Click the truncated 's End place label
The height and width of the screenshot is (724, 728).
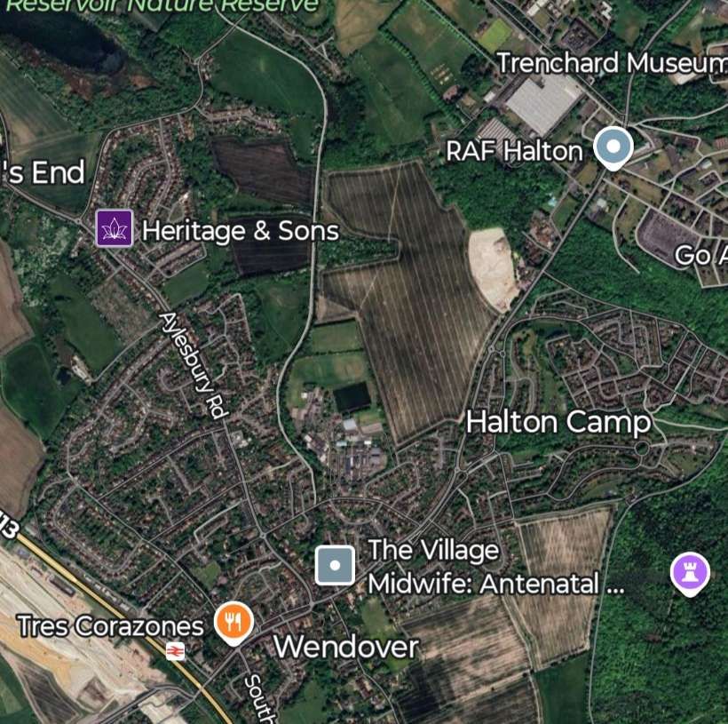(x=43, y=172)
